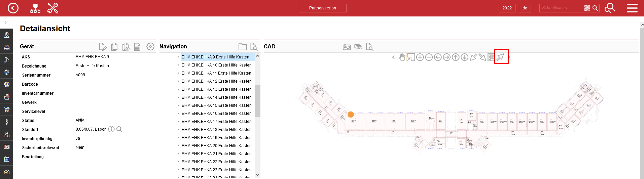The height and width of the screenshot is (179, 644).
Task: Select the zoom window tool in CAD
Action: point(411,57)
